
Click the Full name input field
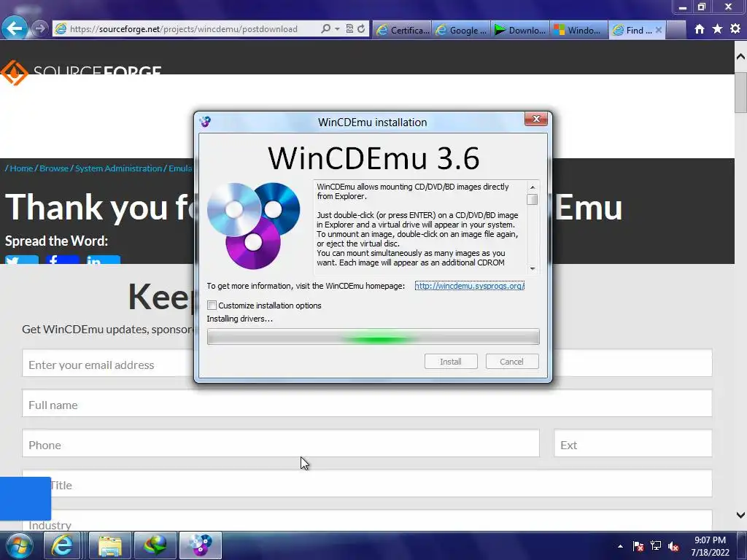point(367,402)
